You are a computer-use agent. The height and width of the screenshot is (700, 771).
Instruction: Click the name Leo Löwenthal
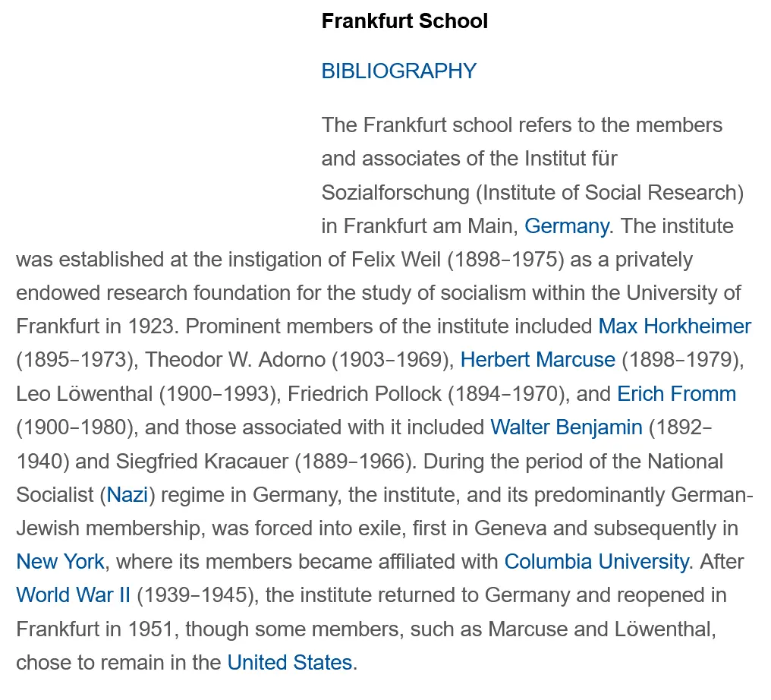point(82,394)
